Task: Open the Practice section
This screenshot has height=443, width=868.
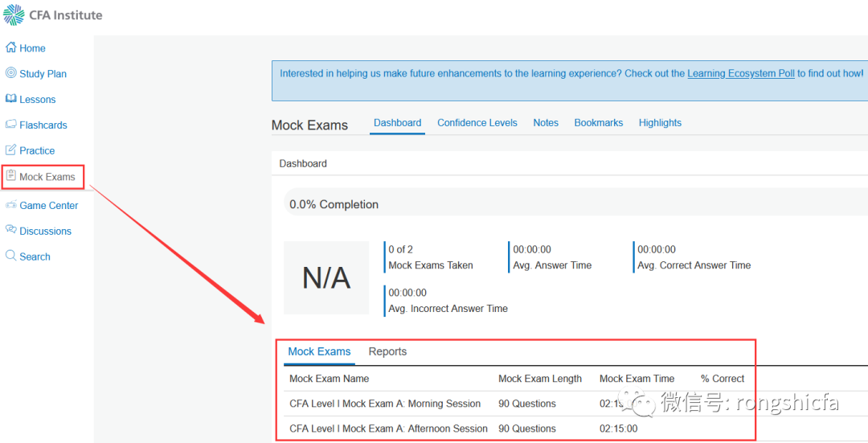Action: tap(37, 150)
